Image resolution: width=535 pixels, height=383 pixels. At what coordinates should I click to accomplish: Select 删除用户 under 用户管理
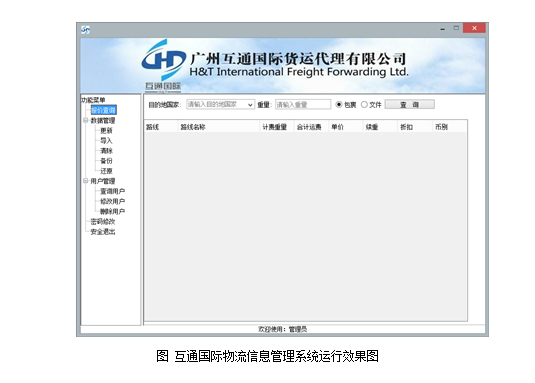click(112, 211)
